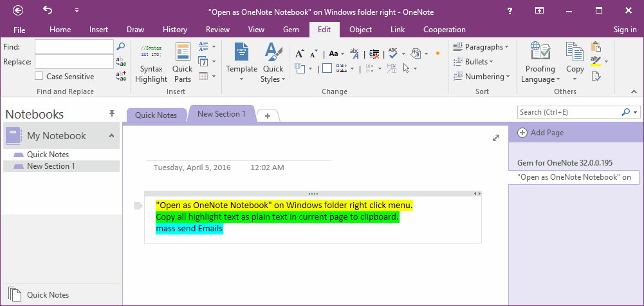
Task: Click the blue square outline icon
Action: click(x=327, y=68)
